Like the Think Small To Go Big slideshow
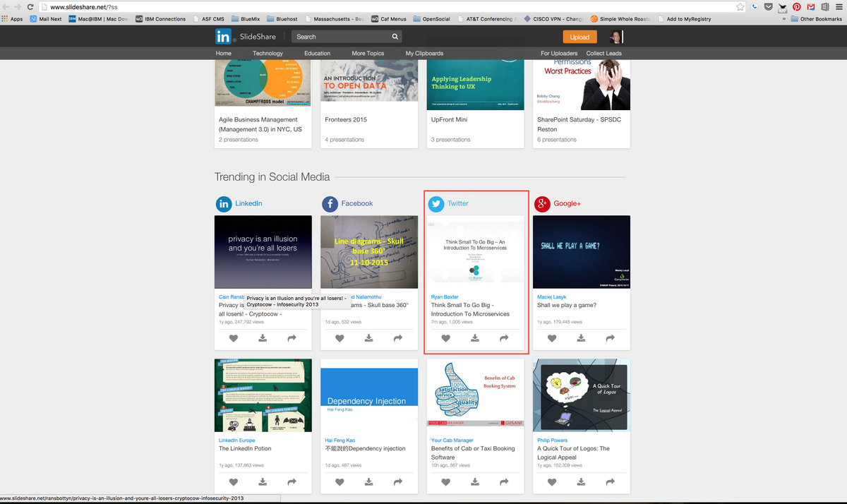Image resolution: width=847 pixels, height=504 pixels. click(446, 338)
